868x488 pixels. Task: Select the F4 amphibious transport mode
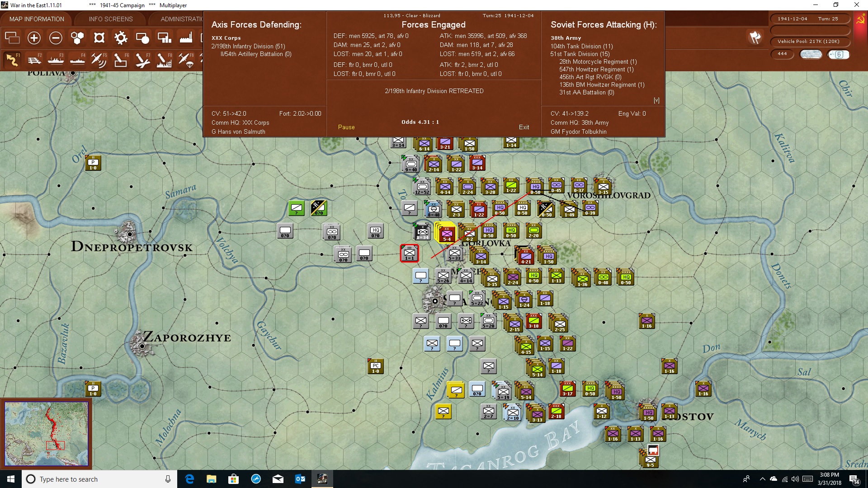pos(77,60)
